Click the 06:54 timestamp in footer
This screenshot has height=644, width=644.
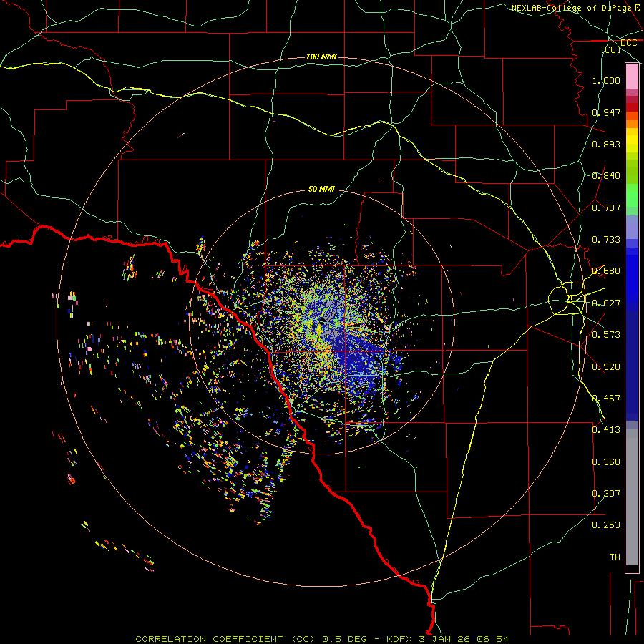pos(492,639)
